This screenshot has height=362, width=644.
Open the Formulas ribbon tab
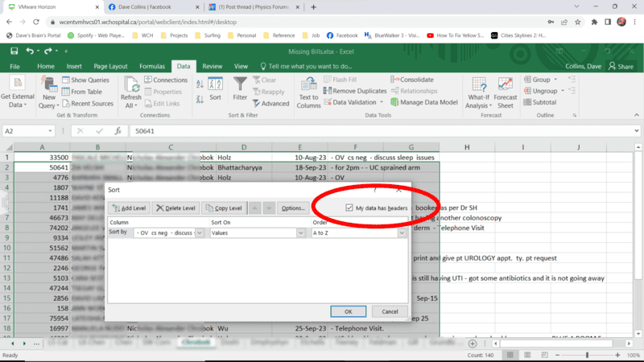point(151,66)
